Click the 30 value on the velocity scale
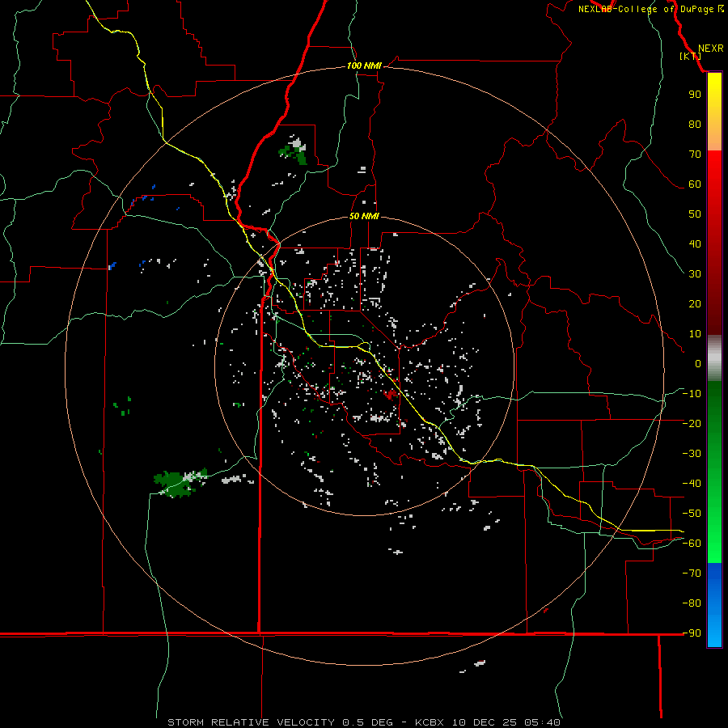Viewport: 728px width, 728px height. [x=695, y=274]
